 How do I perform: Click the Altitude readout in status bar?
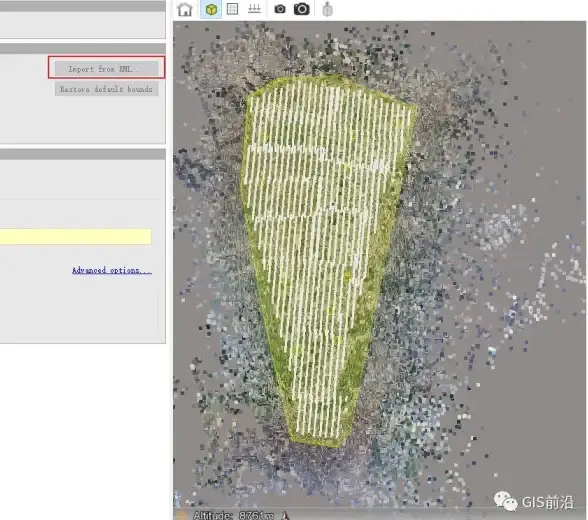[233, 516]
